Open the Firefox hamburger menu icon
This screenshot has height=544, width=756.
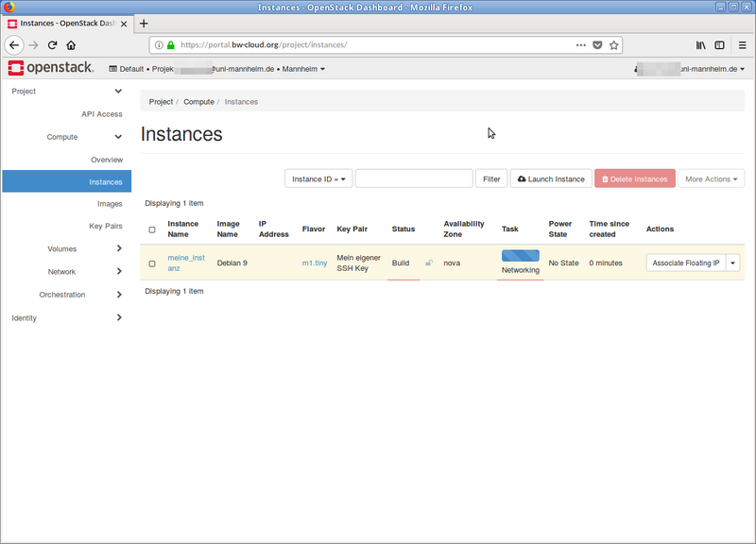[x=743, y=44]
